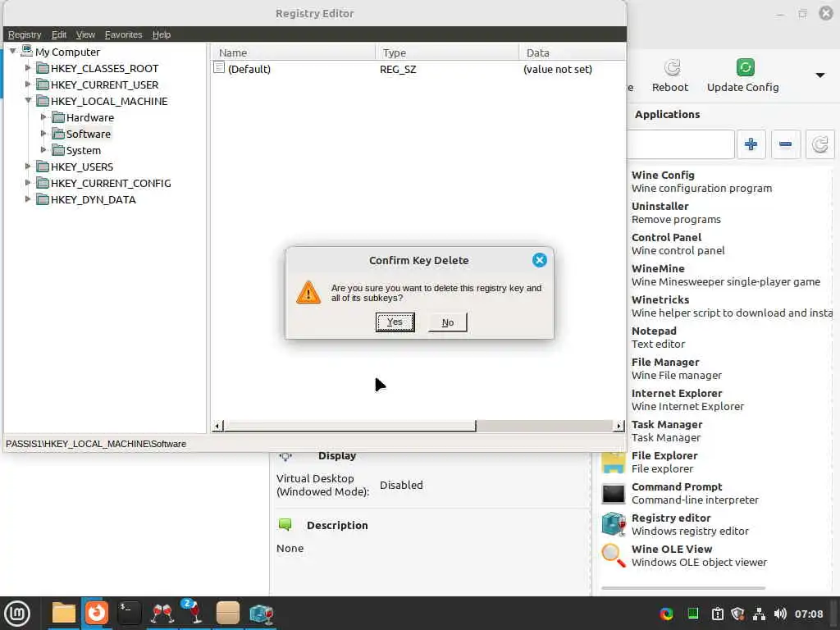Click the refresh applications button

click(819, 144)
